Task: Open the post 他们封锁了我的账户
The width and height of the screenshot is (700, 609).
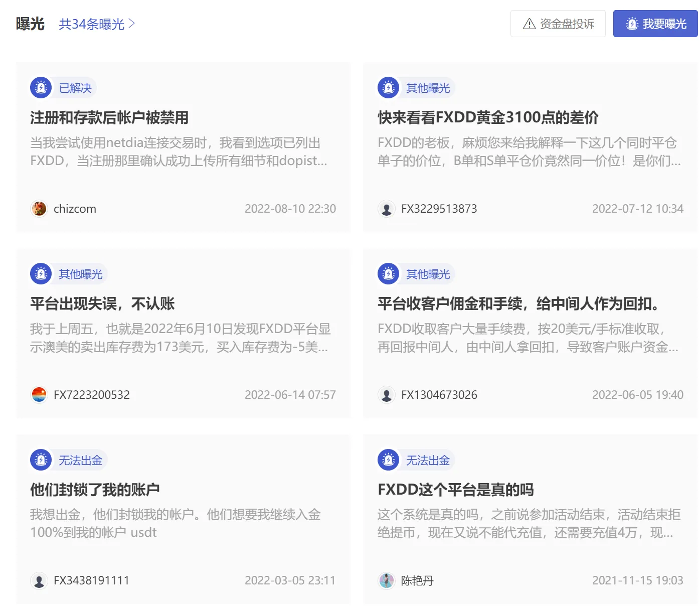Action: pos(95,490)
